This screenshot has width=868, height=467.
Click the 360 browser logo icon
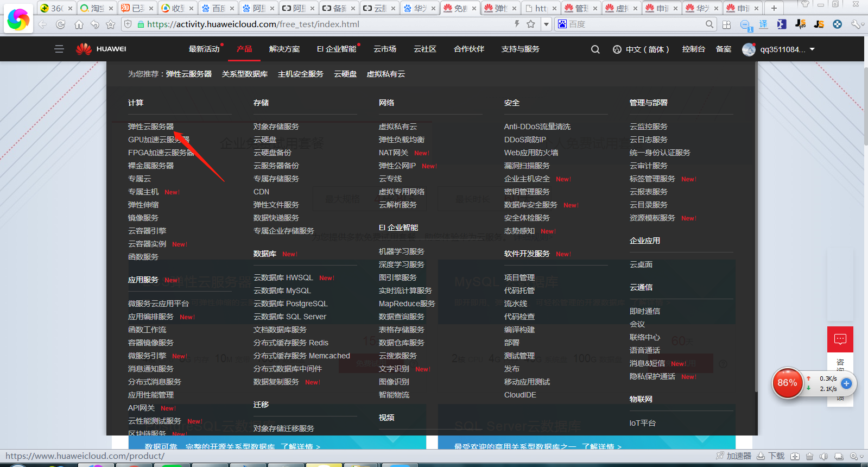[18, 20]
